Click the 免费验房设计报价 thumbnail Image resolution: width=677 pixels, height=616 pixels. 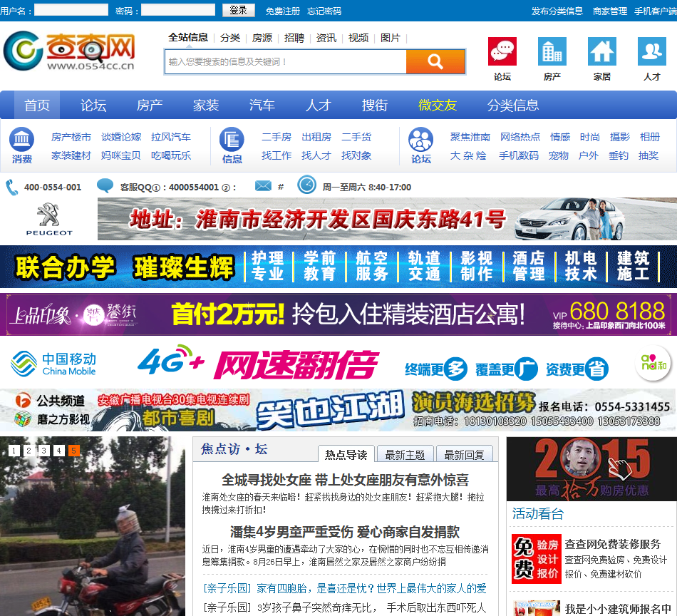coord(536,559)
